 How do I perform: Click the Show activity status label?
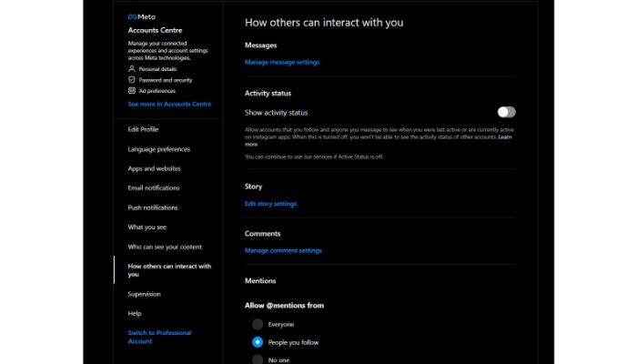[276, 113]
